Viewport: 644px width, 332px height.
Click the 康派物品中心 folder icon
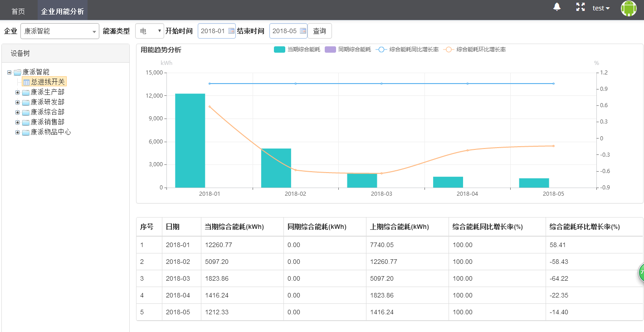click(x=26, y=132)
